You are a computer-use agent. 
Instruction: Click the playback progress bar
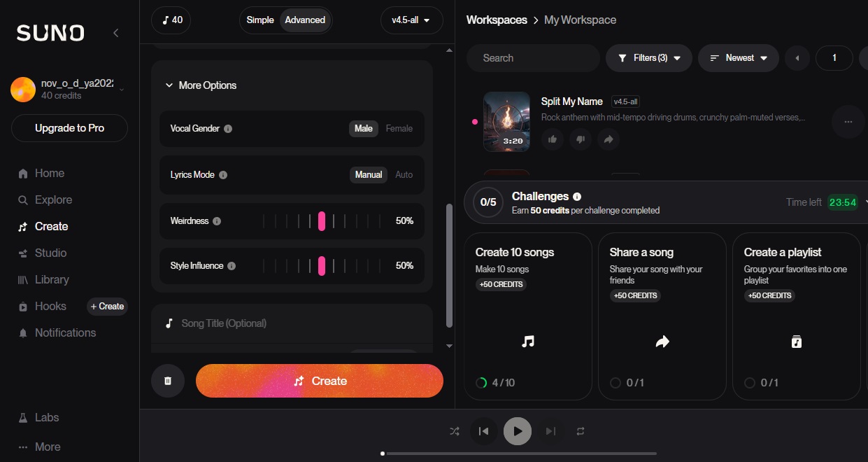(519, 454)
